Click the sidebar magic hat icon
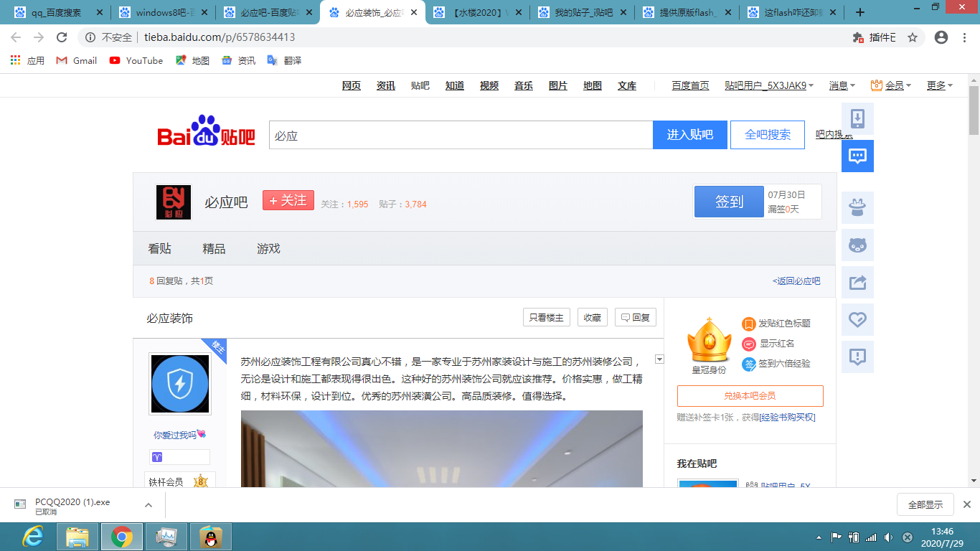 click(857, 207)
